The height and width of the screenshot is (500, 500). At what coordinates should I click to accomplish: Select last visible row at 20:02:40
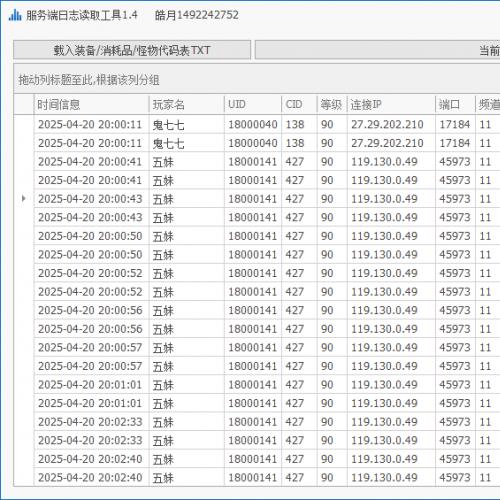[x=267, y=477]
